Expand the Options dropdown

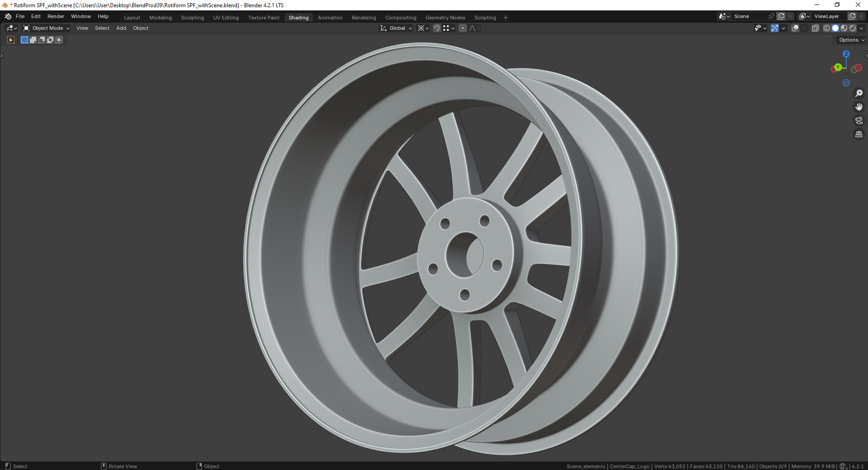tap(851, 40)
